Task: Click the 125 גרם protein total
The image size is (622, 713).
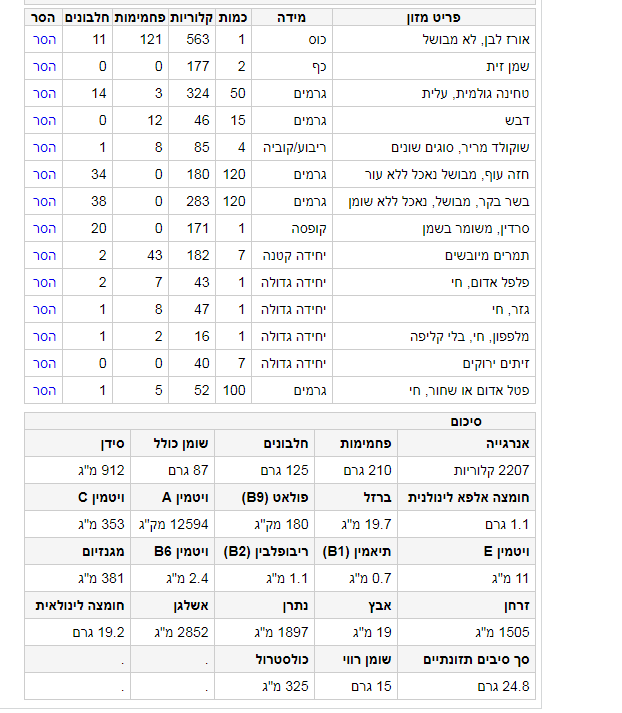Action: [x=285, y=471]
